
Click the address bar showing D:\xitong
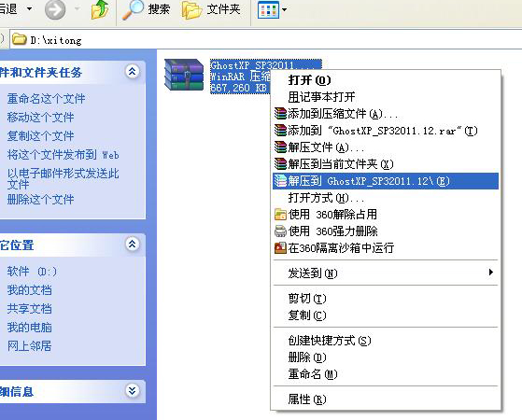point(265,40)
